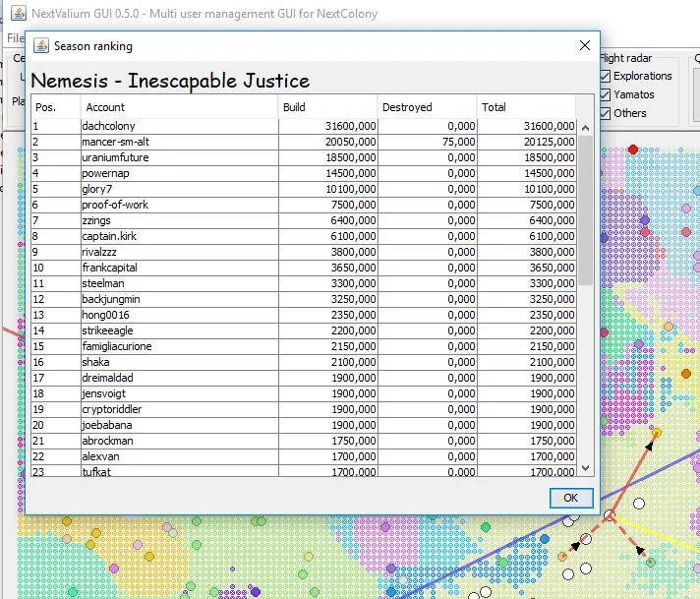The width and height of the screenshot is (700, 599).
Task: Toggle the Others flight radar checkbox
Action: [605, 113]
